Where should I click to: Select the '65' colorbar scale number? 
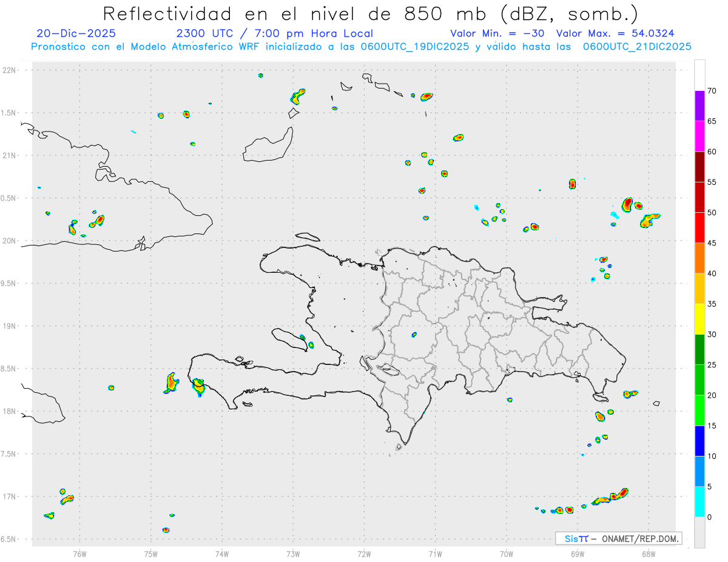(712, 121)
